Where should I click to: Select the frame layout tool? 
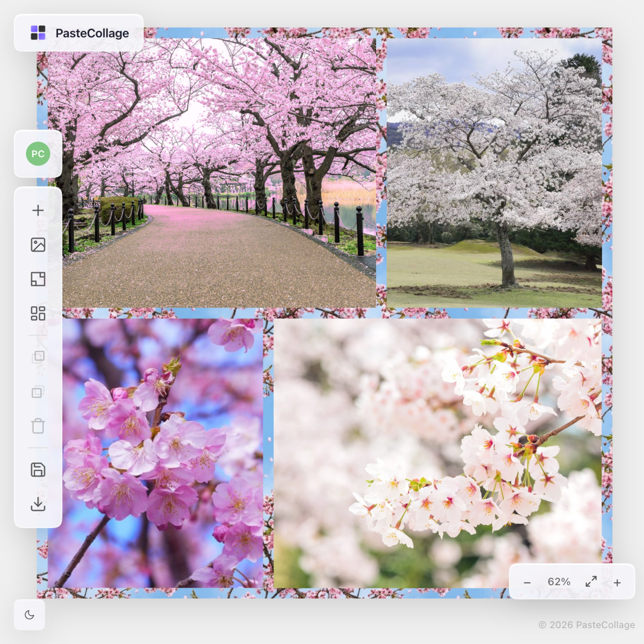click(38, 279)
